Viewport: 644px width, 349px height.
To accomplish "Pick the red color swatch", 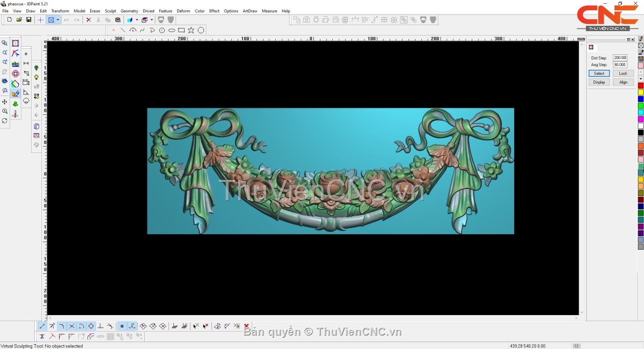I will [641, 86].
